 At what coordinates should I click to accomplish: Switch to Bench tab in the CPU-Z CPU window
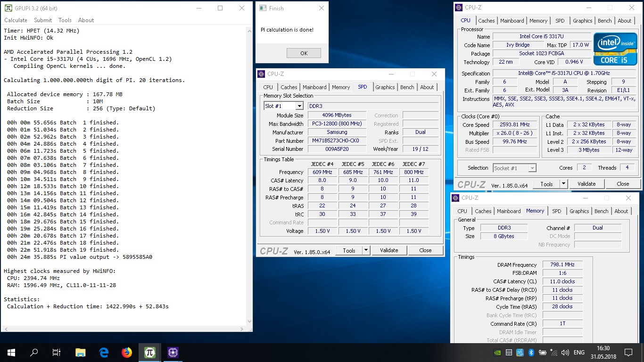pyautogui.click(x=604, y=21)
